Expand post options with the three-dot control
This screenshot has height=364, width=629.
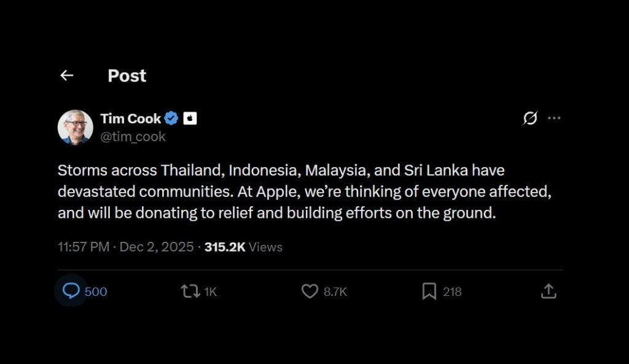[x=555, y=118]
